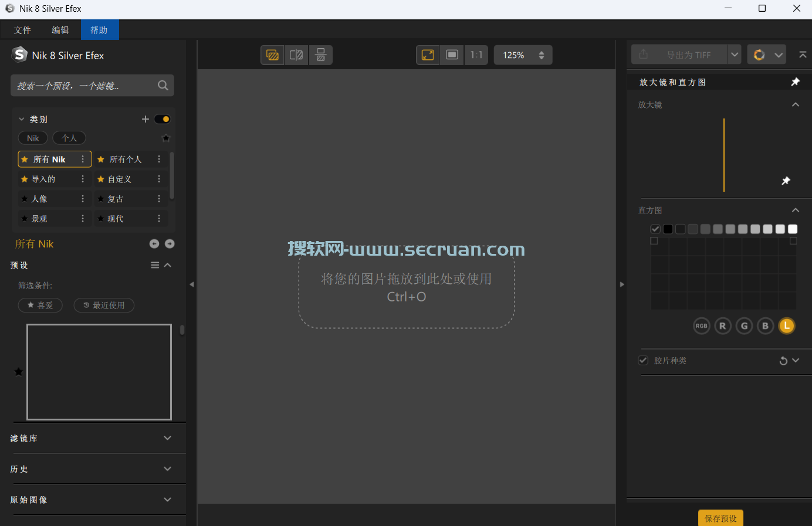This screenshot has width=812, height=526.
Task: Open the 编辑 menu
Action: 60,30
